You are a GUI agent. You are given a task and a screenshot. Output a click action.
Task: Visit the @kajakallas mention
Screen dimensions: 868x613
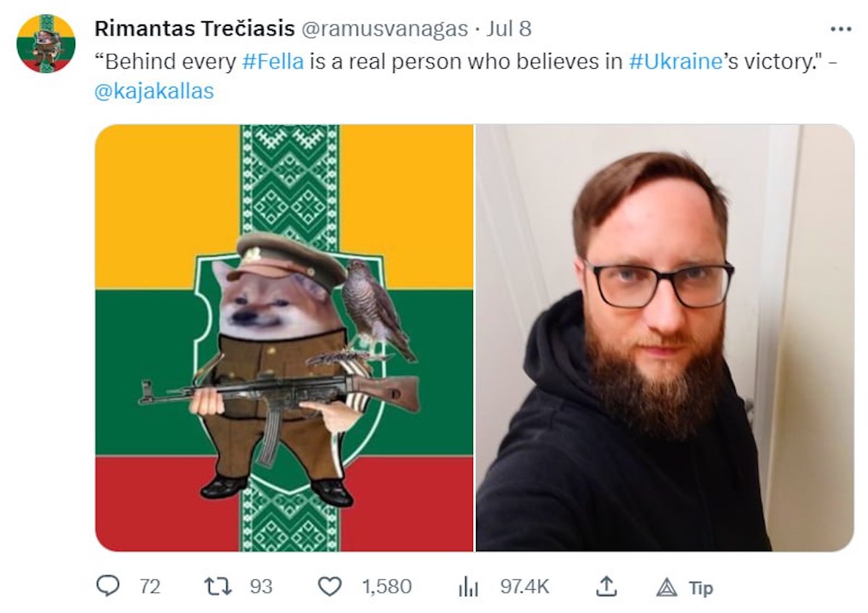pos(154,92)
